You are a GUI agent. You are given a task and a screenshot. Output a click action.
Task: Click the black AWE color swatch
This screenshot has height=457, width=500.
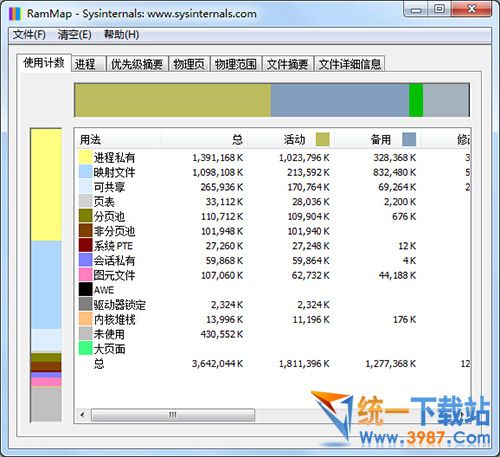point(85,289)
